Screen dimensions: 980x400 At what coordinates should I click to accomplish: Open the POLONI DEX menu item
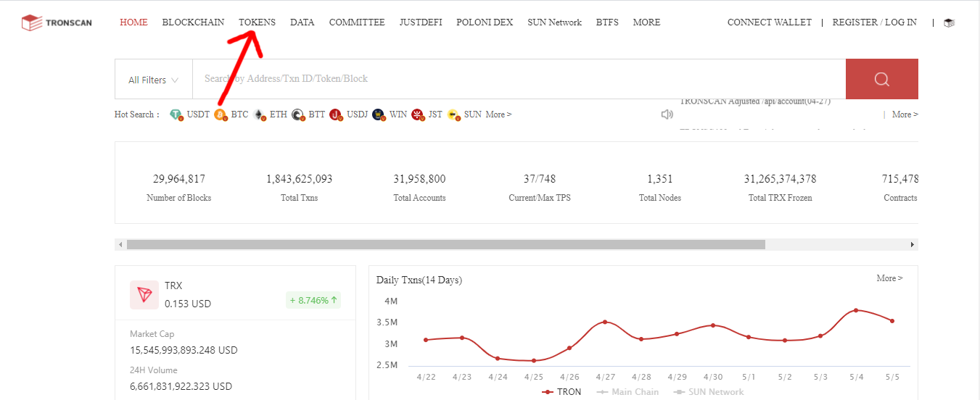(485, 22)
